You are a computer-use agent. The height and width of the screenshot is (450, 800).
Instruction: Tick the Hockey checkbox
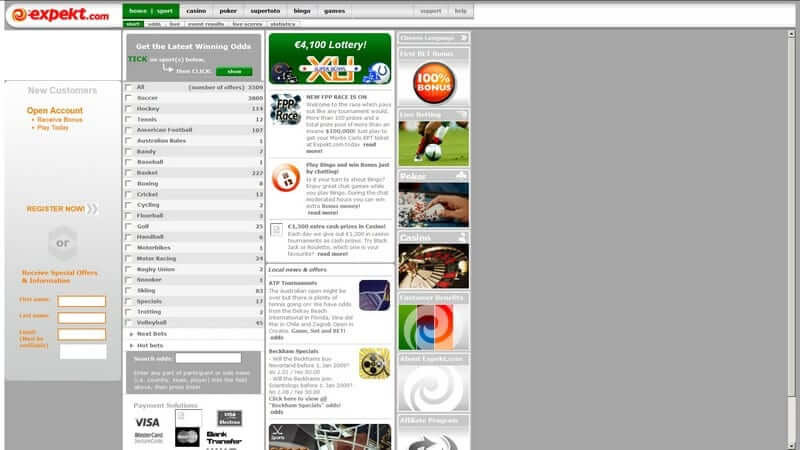click(x=129, y=109)
